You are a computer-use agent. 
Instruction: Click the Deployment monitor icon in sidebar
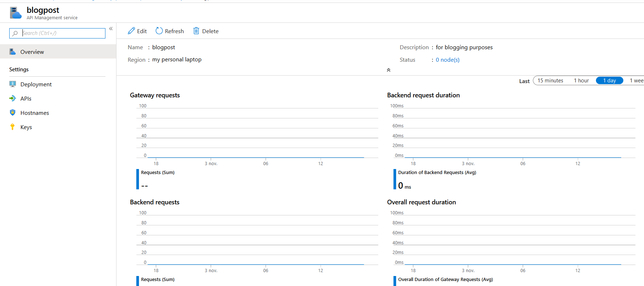click(13, 84)
